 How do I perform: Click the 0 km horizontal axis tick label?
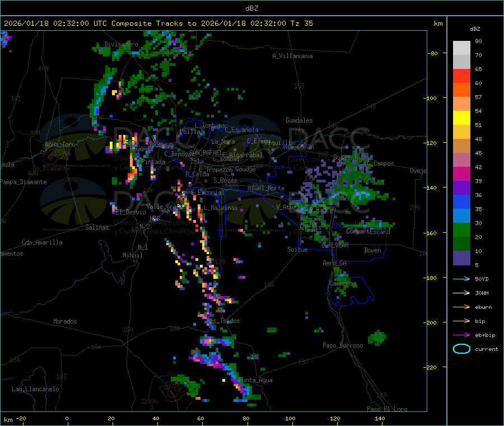point(67,418)
